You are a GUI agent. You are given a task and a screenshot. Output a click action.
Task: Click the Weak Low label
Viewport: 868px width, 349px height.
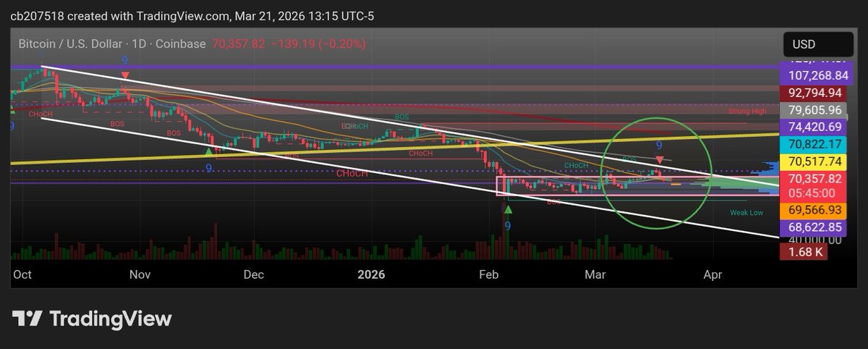746,213
